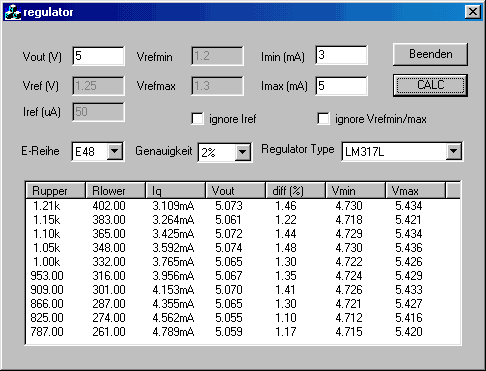Click the diff value 1.22
Screen dimensions: 486x371
tap(286, 220)
